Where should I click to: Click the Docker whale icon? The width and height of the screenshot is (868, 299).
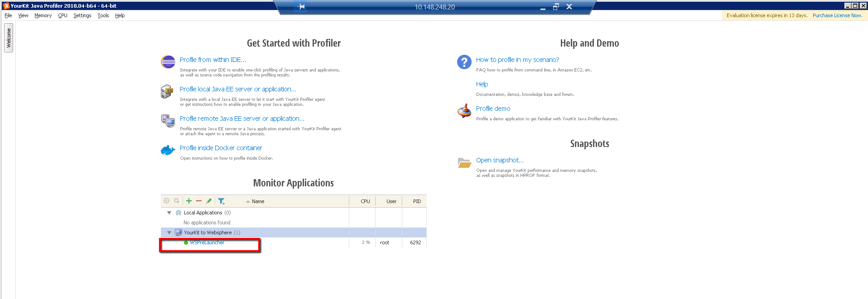pos(168,150)
